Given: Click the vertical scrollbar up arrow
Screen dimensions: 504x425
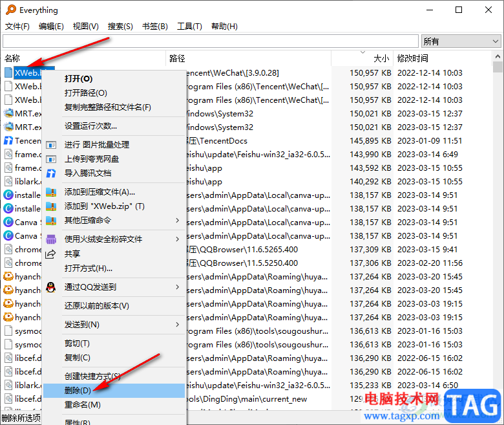Looking at the screenshot, I should 498,57.
